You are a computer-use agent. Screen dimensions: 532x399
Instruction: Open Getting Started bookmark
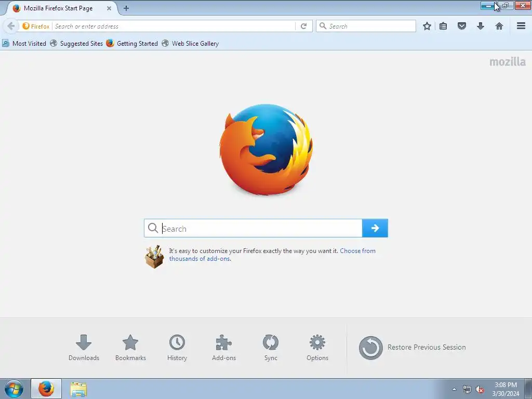coord(132,44)
